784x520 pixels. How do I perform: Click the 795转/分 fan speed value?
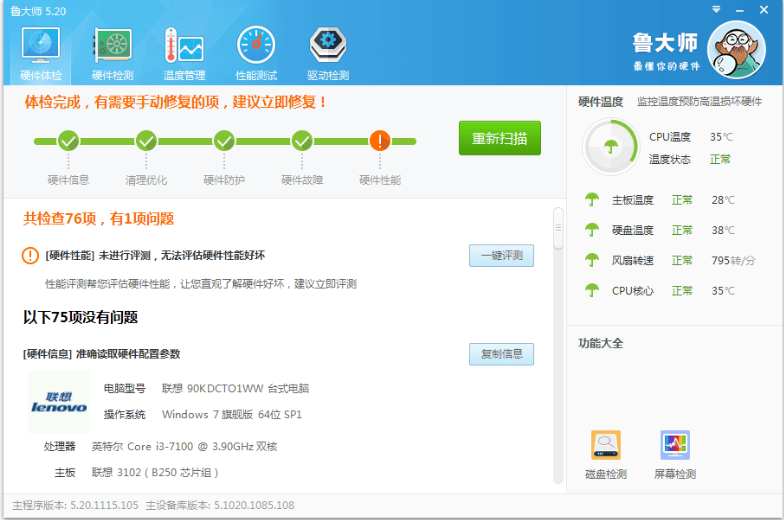[x=734, y=260]
